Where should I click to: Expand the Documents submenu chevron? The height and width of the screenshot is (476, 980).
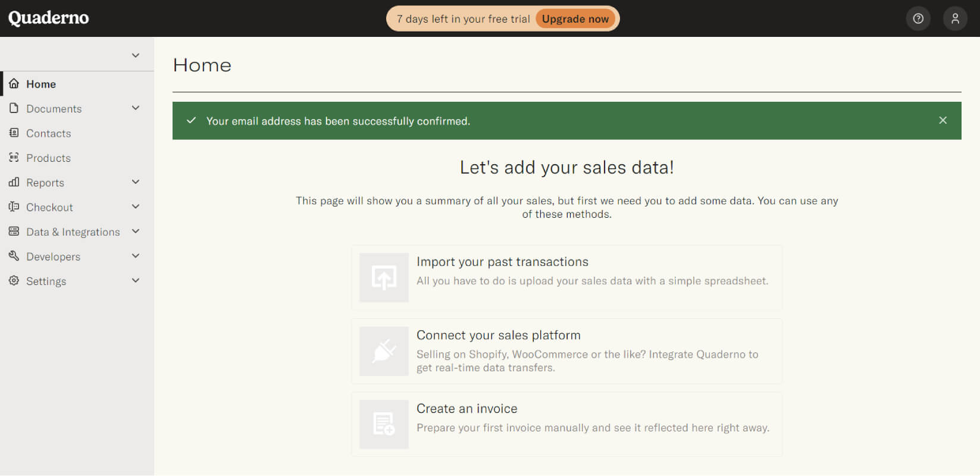coord(136,108)
